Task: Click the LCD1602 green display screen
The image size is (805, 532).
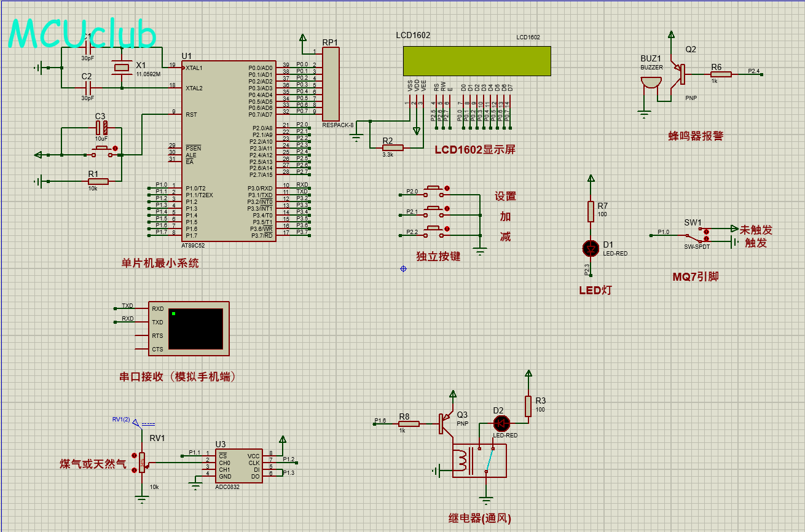Action: (x=477, y=61)
